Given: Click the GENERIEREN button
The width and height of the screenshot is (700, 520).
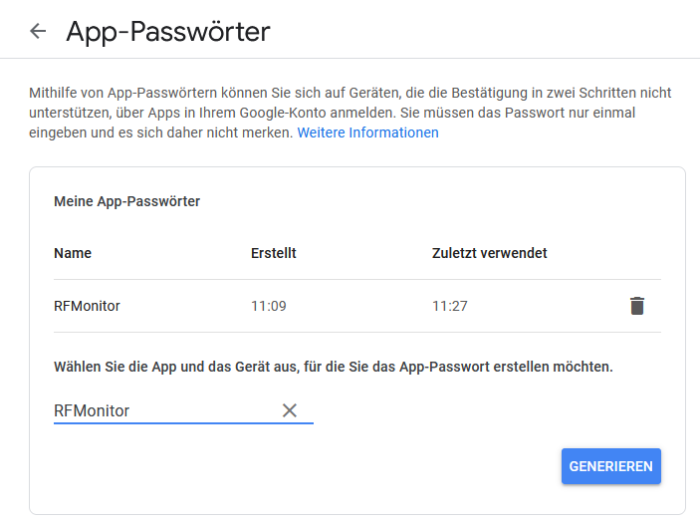Looking at the screenshot, I should click(611, 466).
